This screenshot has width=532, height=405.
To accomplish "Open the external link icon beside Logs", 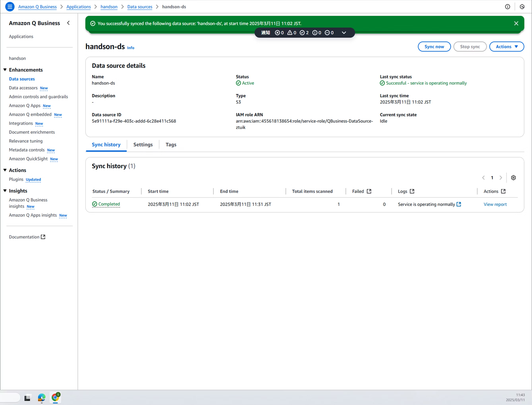I will (412, 191).
